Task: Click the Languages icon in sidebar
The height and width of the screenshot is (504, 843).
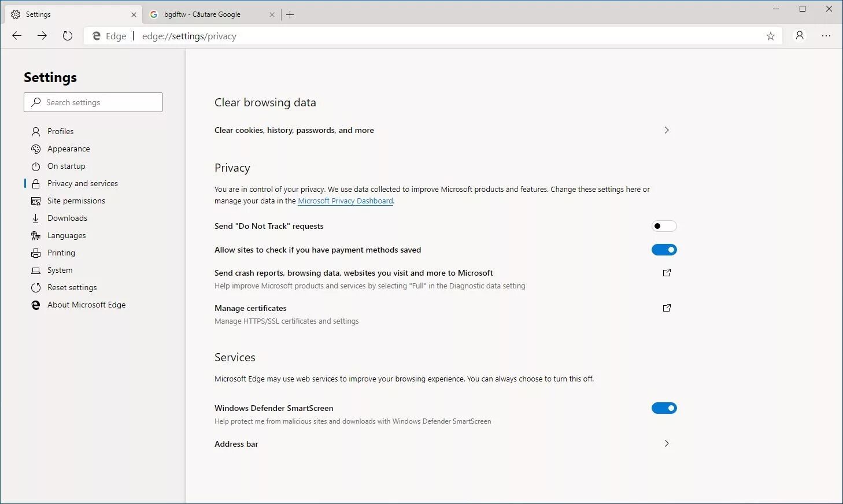Action: (36, 236)
